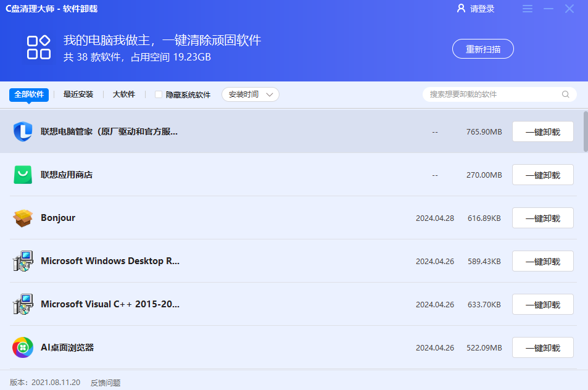The image size is (588, 390).
Task: Close the C盘清理大师 window
Action: (569, 9)
